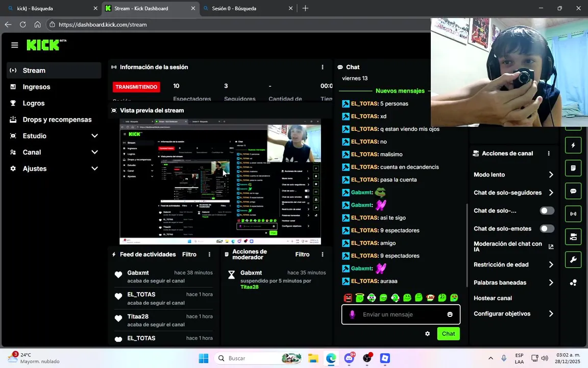Open Palabras baneadas settings
The image size is (588, 368).
(513, 283)
